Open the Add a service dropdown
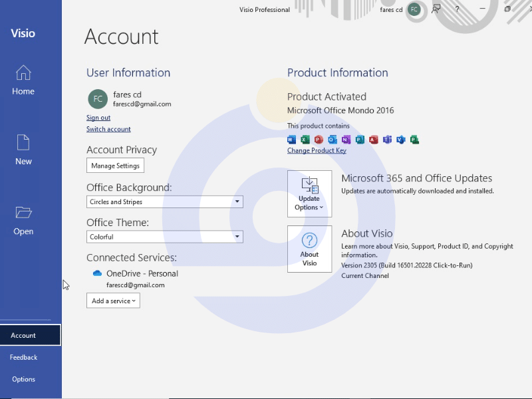This screenshot has width=532, height=399. [x=113, y=301]
